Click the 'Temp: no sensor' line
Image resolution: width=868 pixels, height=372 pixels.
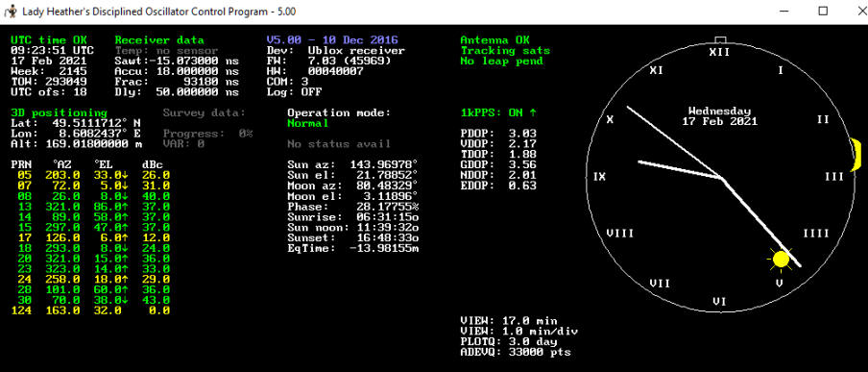(x=167, y=50)
